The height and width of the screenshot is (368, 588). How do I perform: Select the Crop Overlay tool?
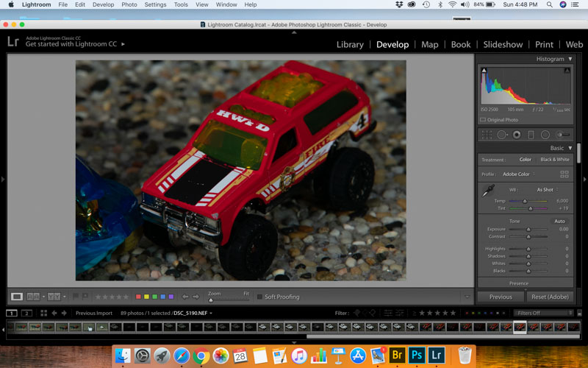(x=487, y=135)
